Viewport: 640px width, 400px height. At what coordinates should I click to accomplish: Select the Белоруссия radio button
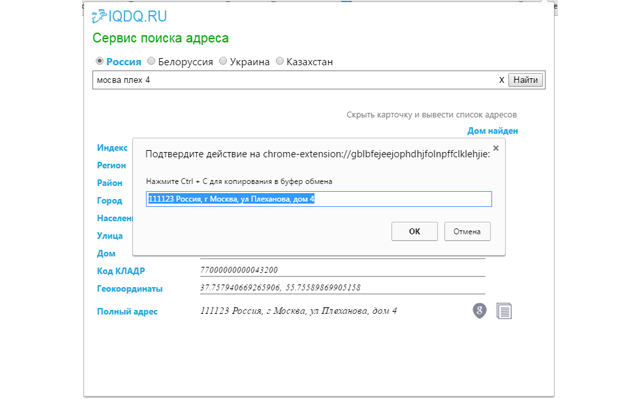coord(151,61)
